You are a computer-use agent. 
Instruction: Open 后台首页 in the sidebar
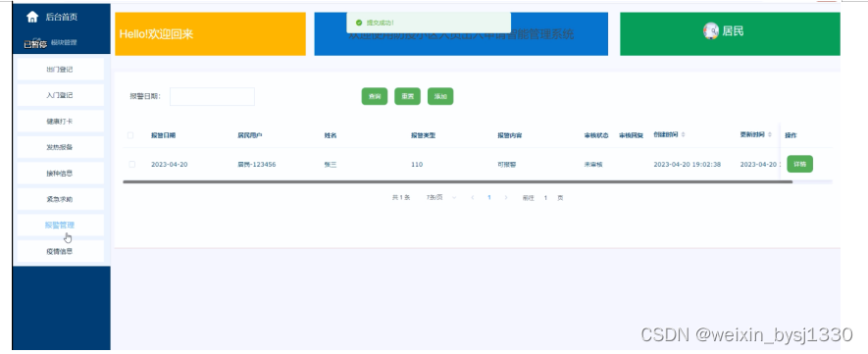[61, 17]
